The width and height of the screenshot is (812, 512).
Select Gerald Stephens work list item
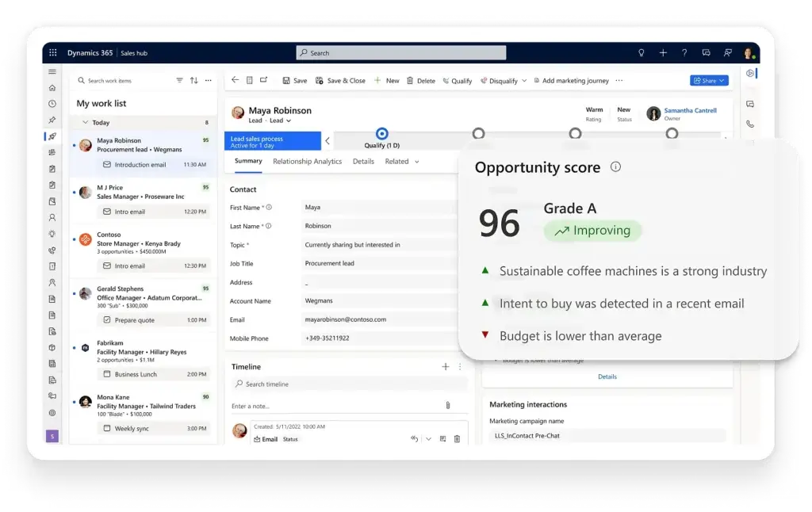point(144,305)
